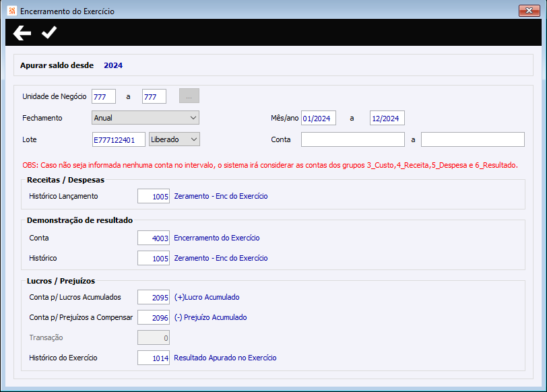
Task: Click the year 2024 next to Apurar saldo desde
Action: coord(113,65)
